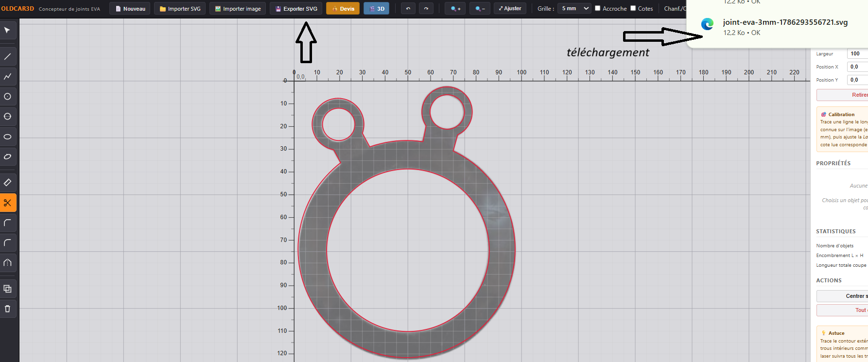Click Exporter SVG button
This screenshot has height=362, width=868.
pos(296,9)
